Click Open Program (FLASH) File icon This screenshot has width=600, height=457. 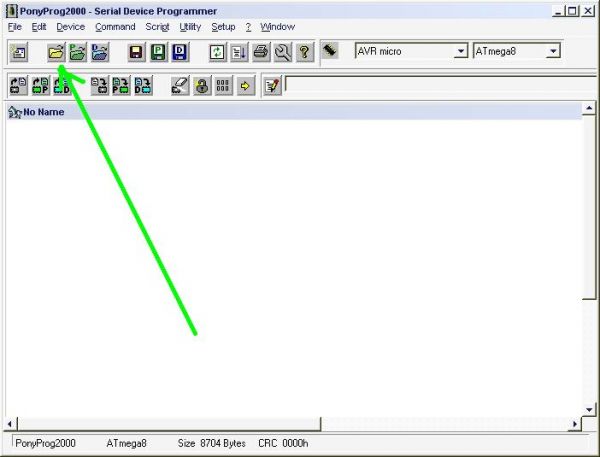coord(77,52)
